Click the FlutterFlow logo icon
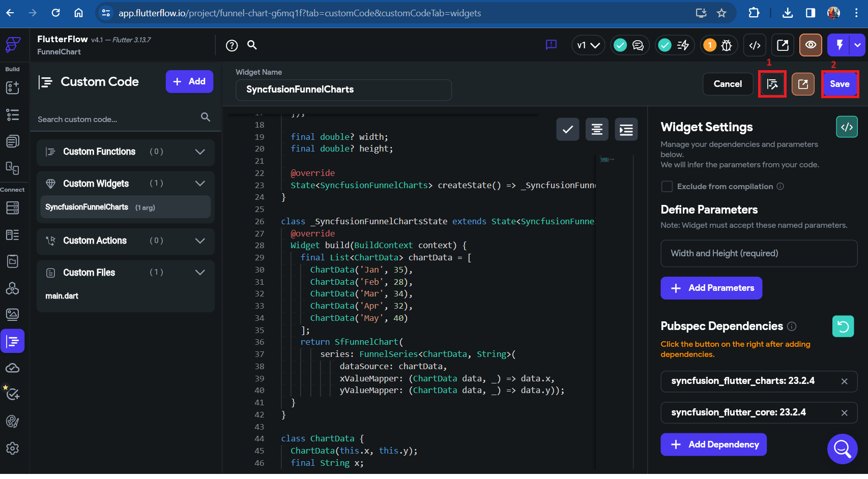Image resolution: width=868 pixels, height=479 pixels. (13, 45)
